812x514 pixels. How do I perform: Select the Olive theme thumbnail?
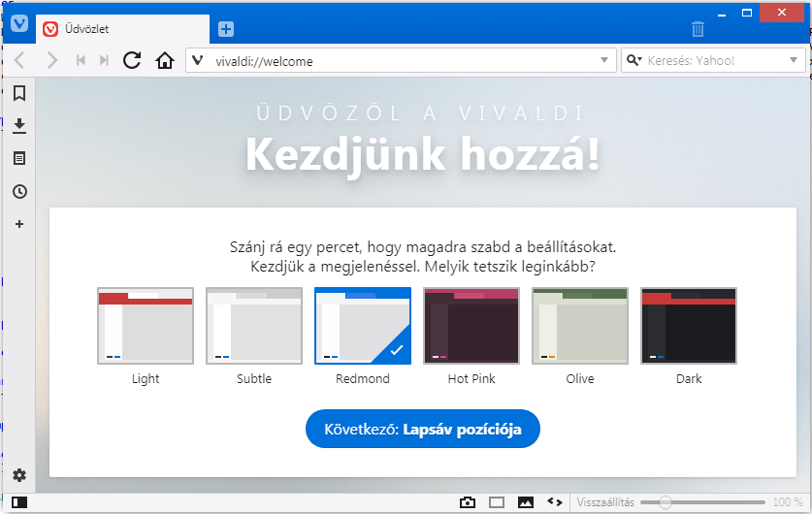[x=580, y=326]
